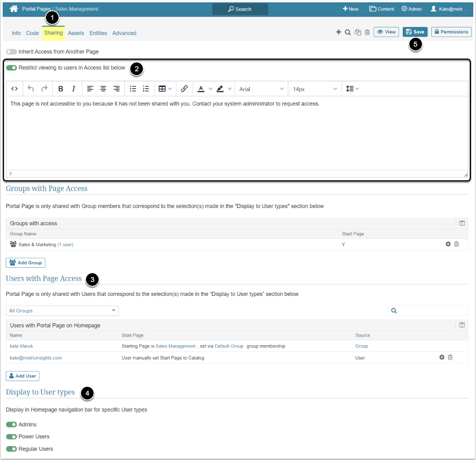Open the Portal Pages breadcrumb link
The width and height of the screenshot is (476, 460).
36,9
